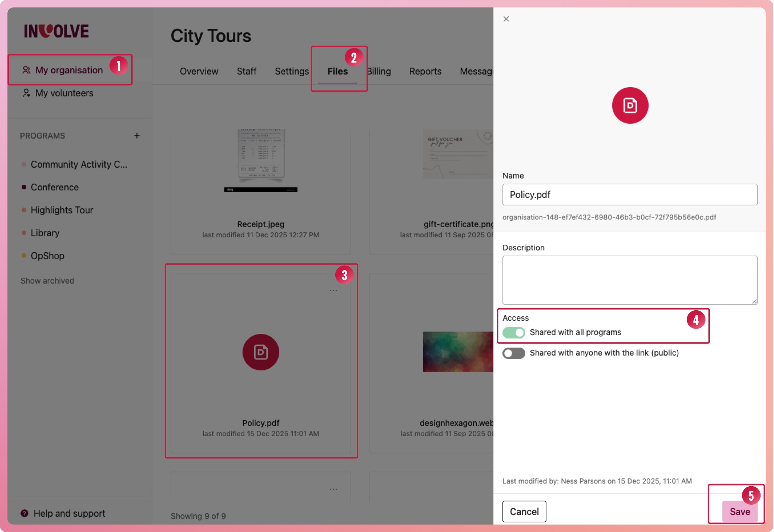Click the My volunteers person icon
This screenshot has width=774, height=532.
click(x=26, y=93)
